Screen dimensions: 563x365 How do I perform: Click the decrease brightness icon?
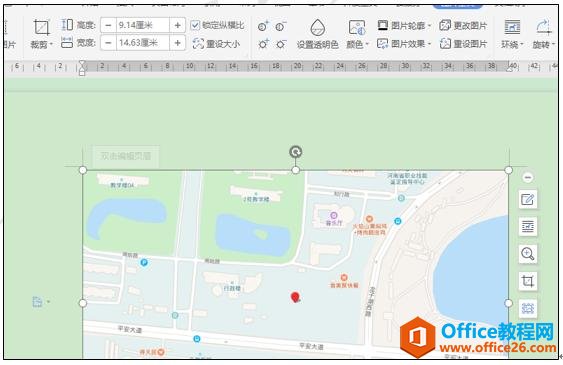(281, 44)
